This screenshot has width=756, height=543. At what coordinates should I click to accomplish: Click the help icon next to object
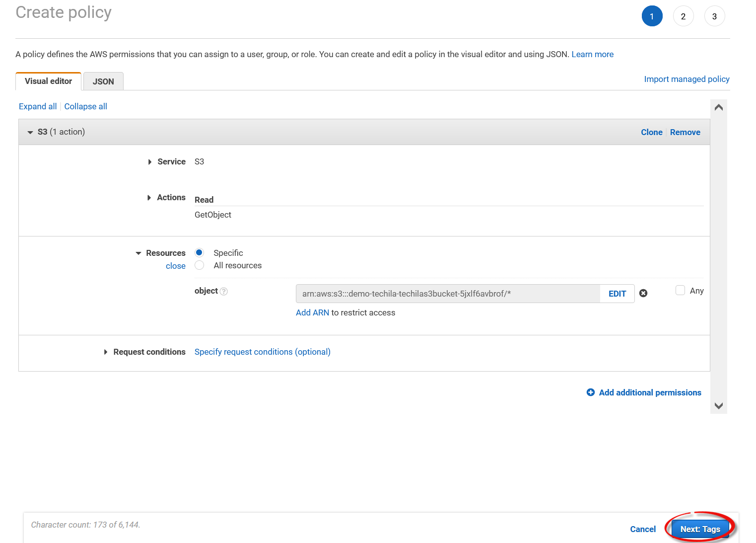tap(224, 292)
